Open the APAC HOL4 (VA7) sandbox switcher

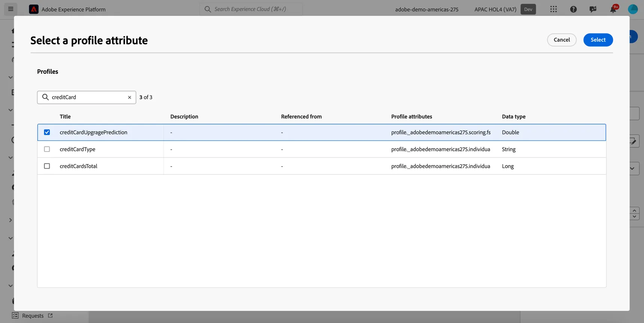(x=495, y=9)
